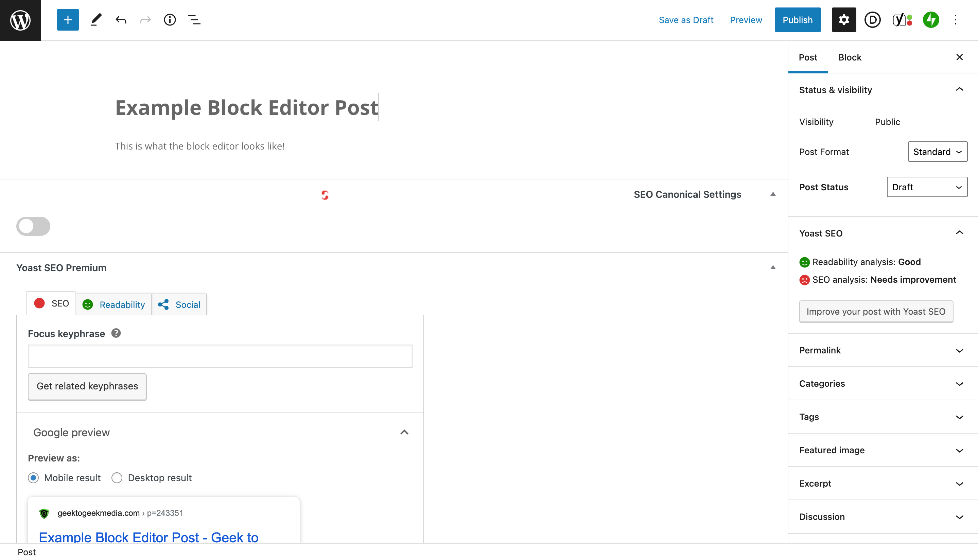Image resolution: width=978 pixels, height=560 pixels.
Task: Open the content details info icon
Action: point(170,20)
